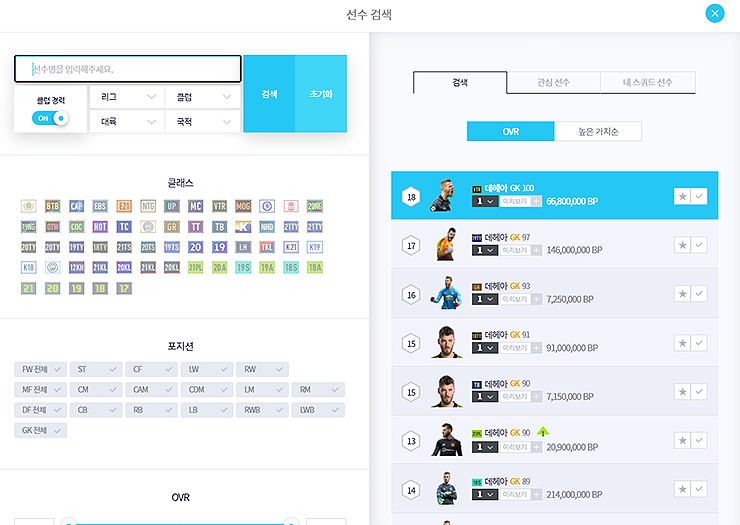Select the E21 class icon
The width and height of the screenshot is (740, 525).
click(x=124, y=206)
